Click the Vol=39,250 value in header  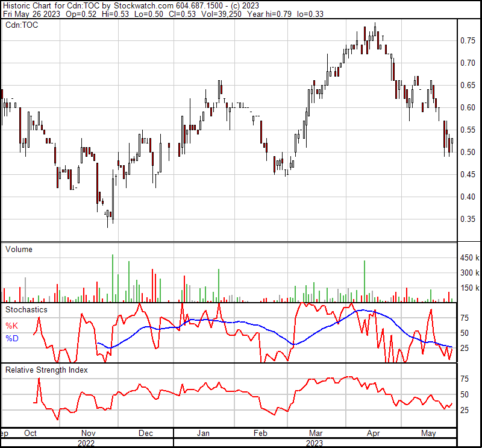(x=221, y=14)
